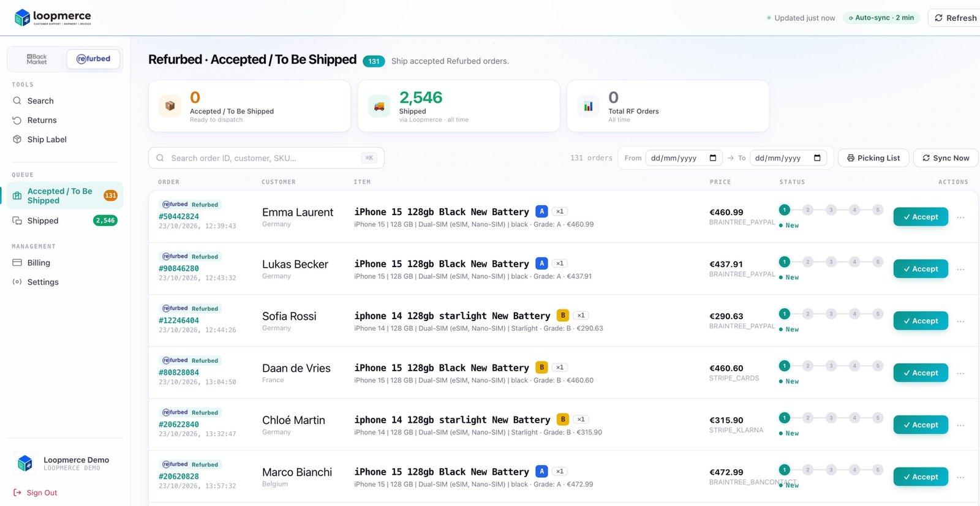Click the Loopmerce Demo account avatar

point(25,463)
